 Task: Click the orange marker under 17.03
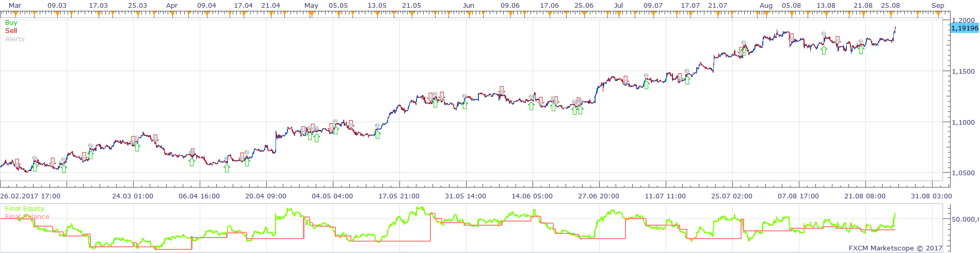pos(100,13)
